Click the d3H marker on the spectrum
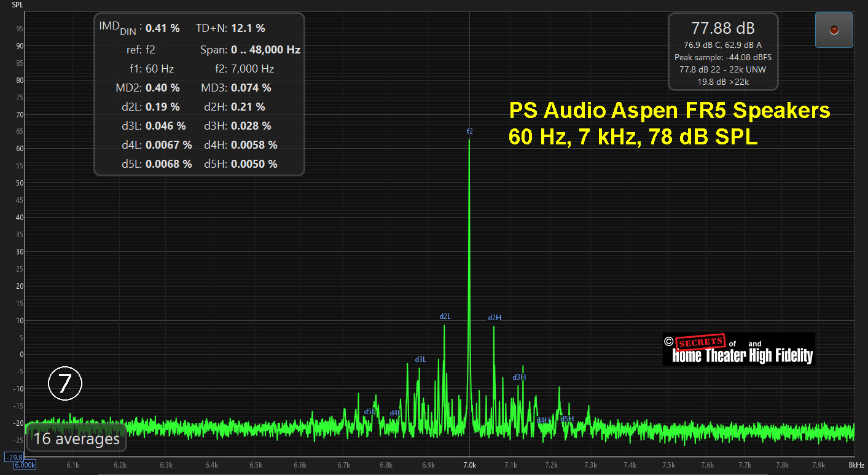This screenshot has width=868, height=475. coord(519,377)
